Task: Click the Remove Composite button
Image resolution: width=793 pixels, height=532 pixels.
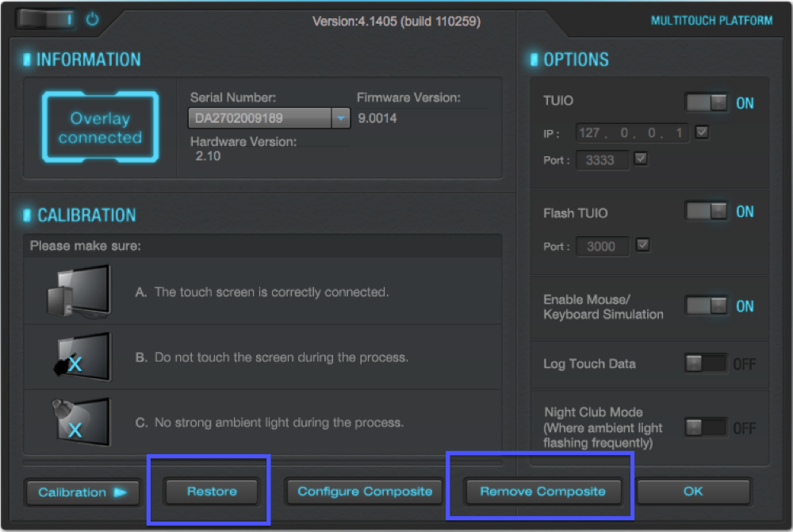Action: [x=542, y=492]
